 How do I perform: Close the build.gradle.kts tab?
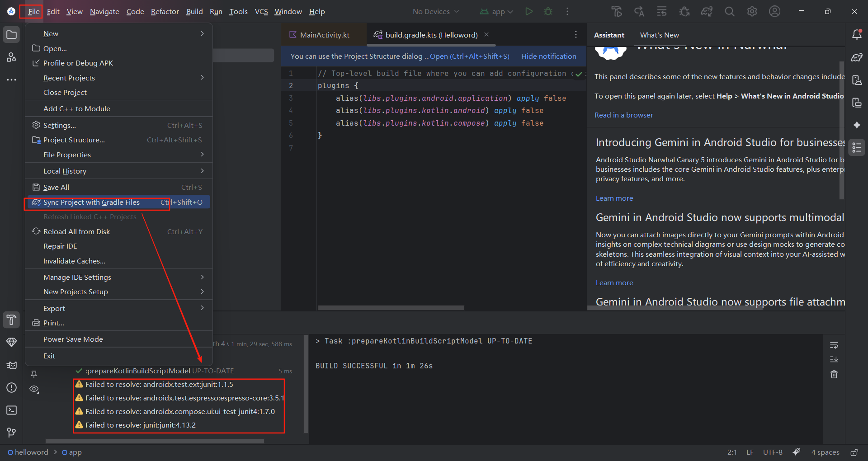pyautogui.click(x=486, y=34)
